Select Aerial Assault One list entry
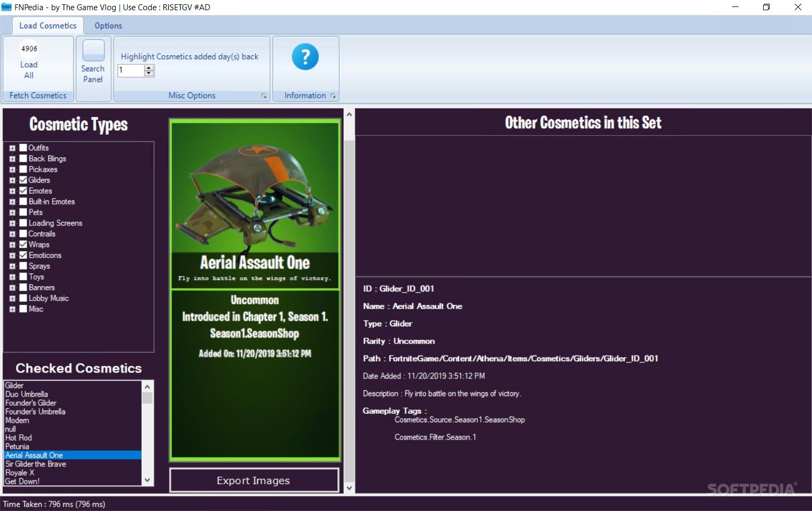Image resolution: width=812 pixels, height=511 pixels. coord(73,455)
